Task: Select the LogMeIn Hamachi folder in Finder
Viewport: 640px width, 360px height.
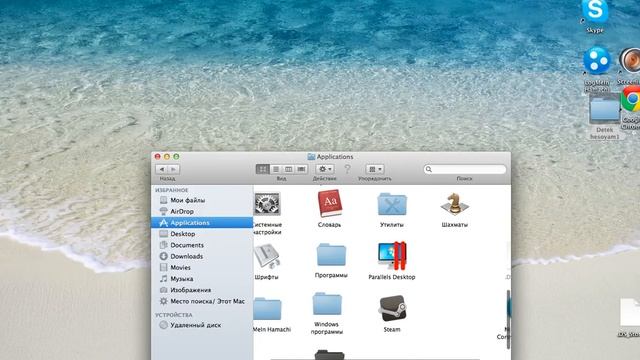Action: click(x=267, y=309)
